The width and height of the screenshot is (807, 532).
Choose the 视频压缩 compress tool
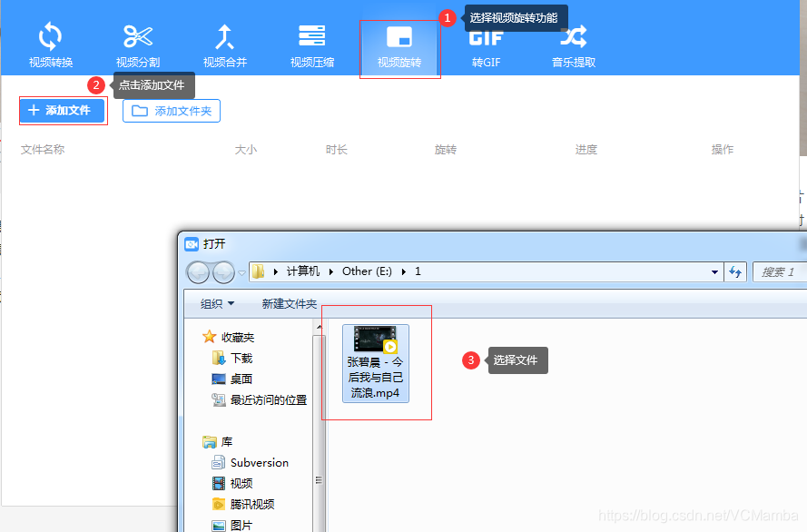pos(312,45)
